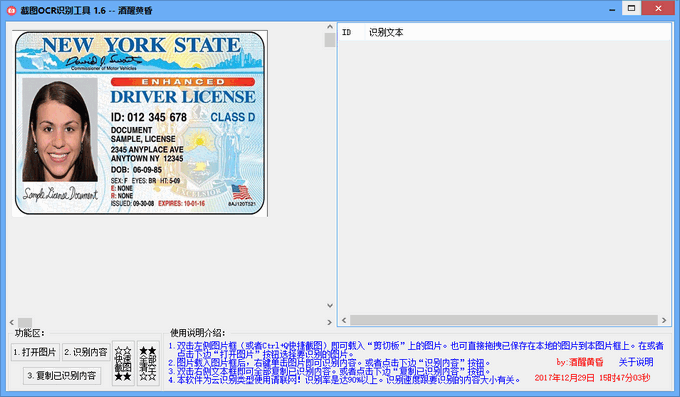Viewport: 680px width, 397px height.
Task: Click the 全部清空 clear all button
Action: (148, 364)
